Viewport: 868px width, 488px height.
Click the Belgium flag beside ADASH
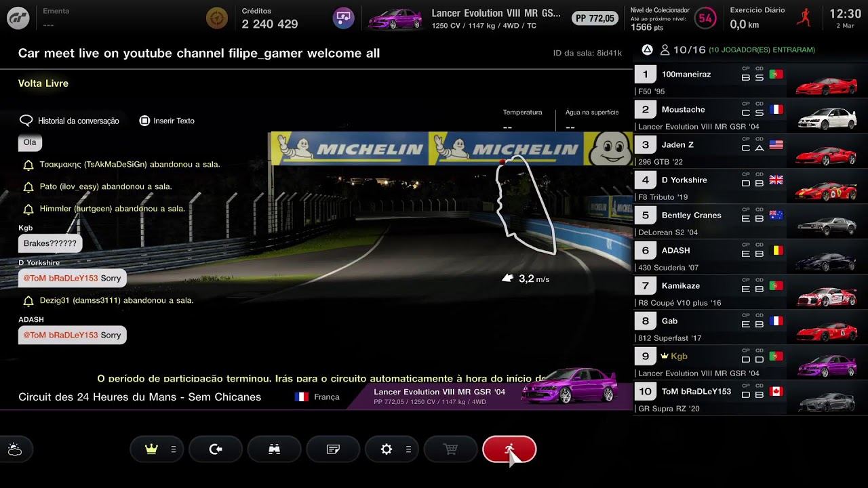pos(776,250)
